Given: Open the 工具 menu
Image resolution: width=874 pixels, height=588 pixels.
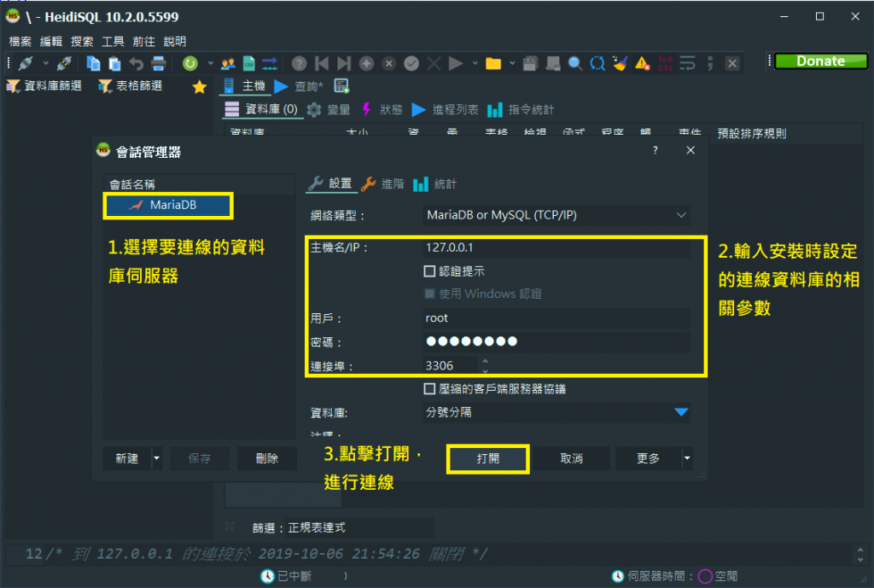Looking at the screenshot, I should click(x=114, y=41).
